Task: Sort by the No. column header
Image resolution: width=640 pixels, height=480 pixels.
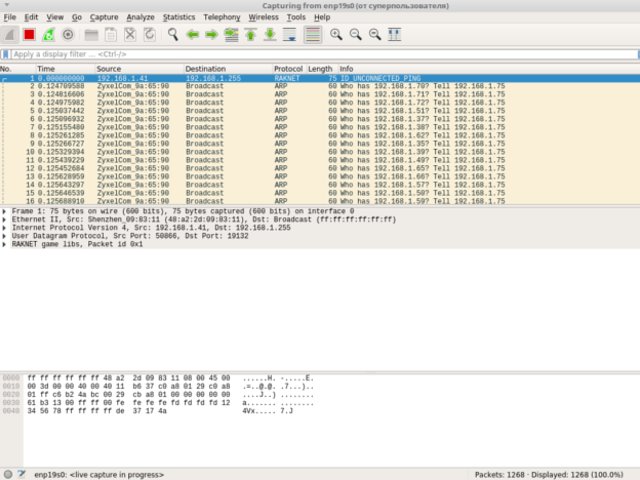Action: [17, 69]
